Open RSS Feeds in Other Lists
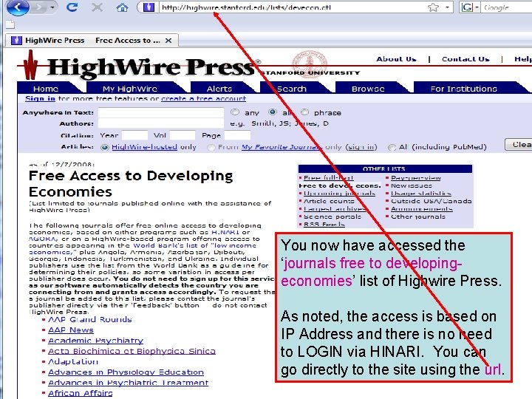Image resolution: width=532 pixels, height=399 pixels. pyautogui.click(x=324, y=225)
